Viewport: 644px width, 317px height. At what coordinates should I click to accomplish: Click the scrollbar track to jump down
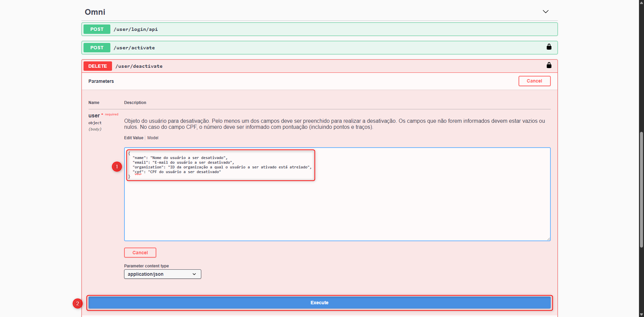point(641,268)
